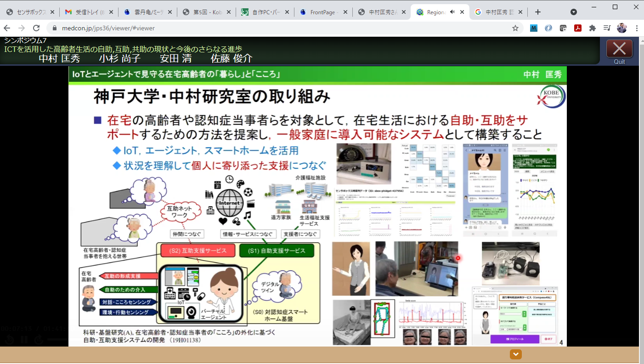Screen dimensions: 644x364
Task: Click the medcon.jp address bar
Action: point(276,28)
